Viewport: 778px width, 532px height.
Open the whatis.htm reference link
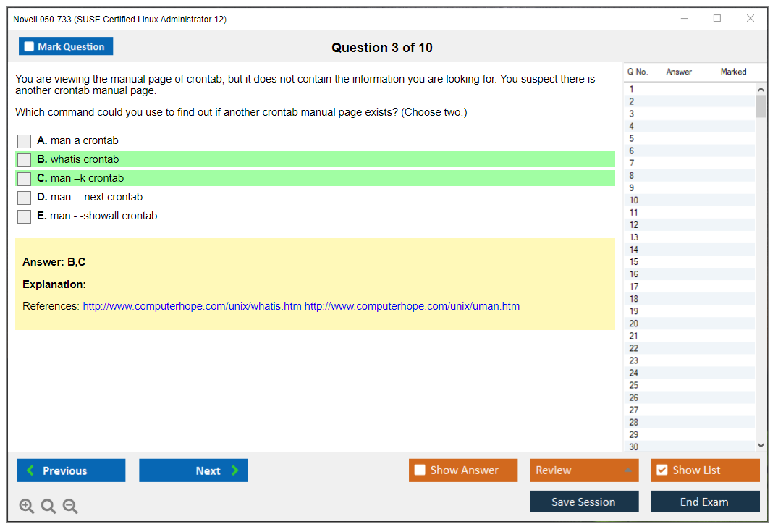(x=192, y=306)
